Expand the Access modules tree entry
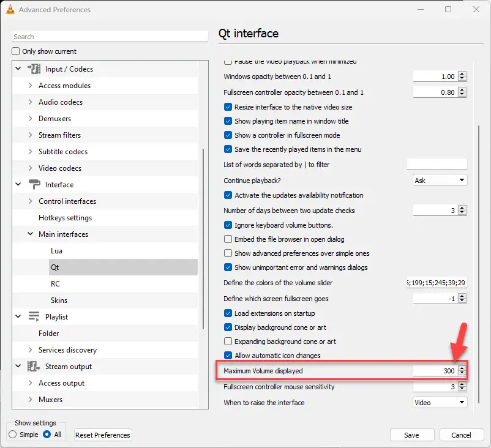 [29, 85]
